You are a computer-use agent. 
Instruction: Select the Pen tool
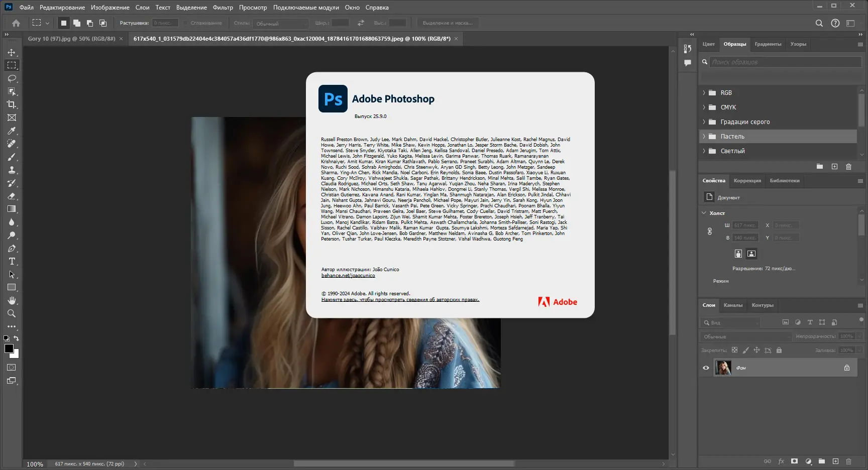tap(12, 248)
